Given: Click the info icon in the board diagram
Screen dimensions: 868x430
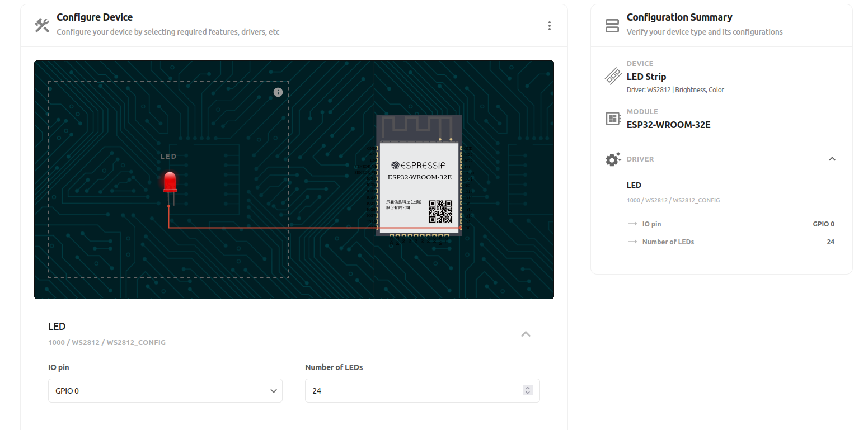Looking at the screenshot, I should click(278, 92).
